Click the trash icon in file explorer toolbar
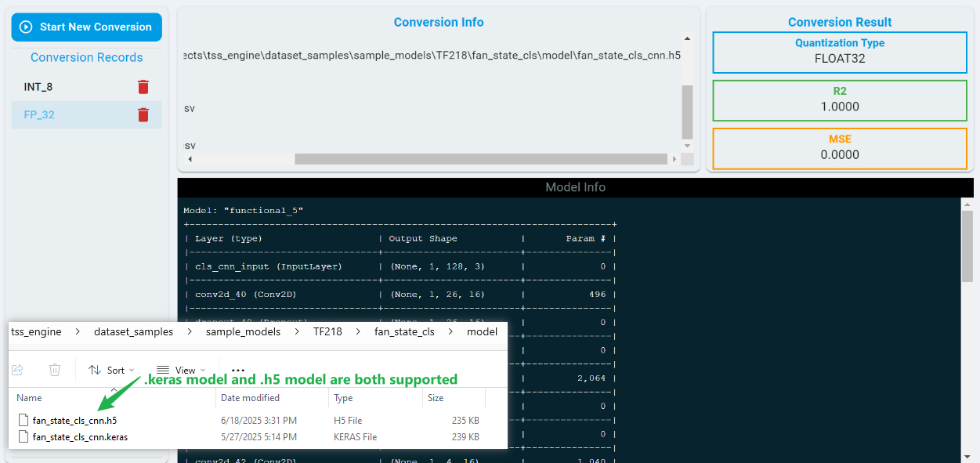Screen dimensions: 980x463 coord(55,370)
